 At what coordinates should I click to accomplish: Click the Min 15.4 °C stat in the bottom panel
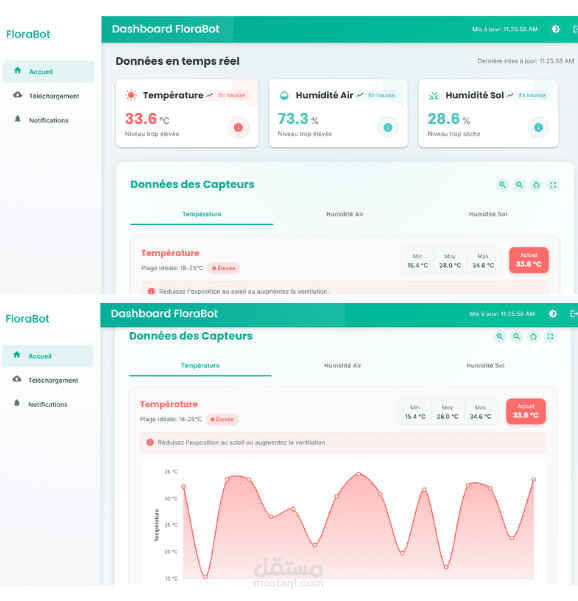[415, 412]
